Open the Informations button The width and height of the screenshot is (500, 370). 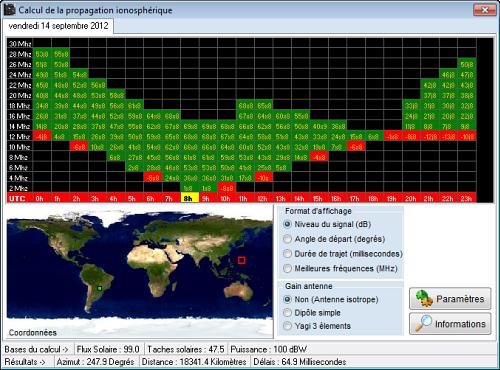[x=450, y=323]
